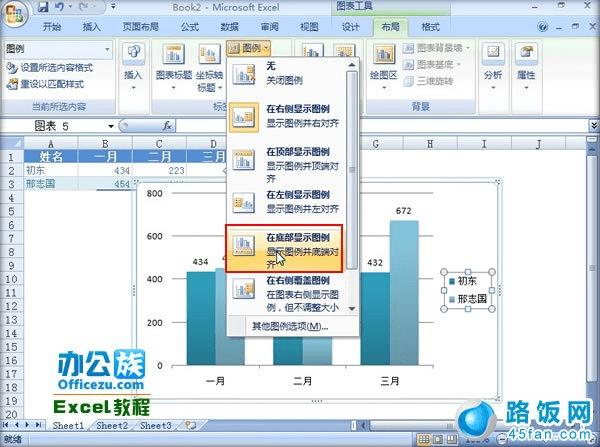This screenshot has height=447, width=600.
Task: Open 坐标轴标题 options
Action: [x=209, y=68]
